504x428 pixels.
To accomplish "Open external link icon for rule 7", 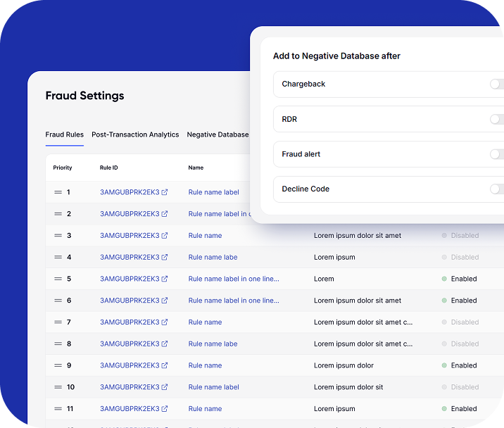I will 165,322.
